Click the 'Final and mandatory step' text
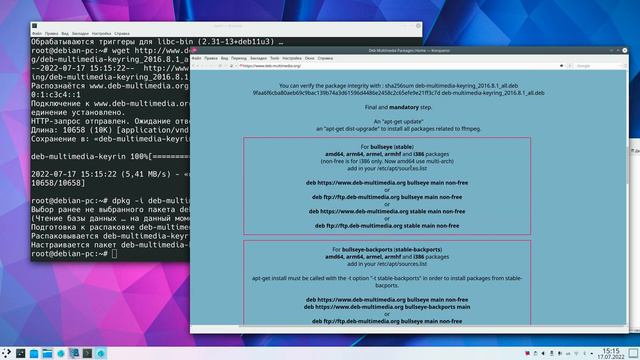Viewport: 640px width, 360px height. click(x=398, y=107)
